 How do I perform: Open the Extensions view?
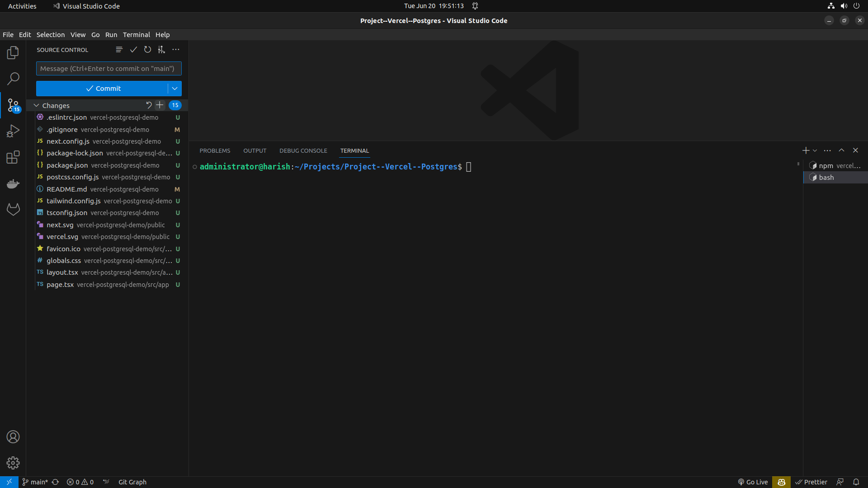13,157
